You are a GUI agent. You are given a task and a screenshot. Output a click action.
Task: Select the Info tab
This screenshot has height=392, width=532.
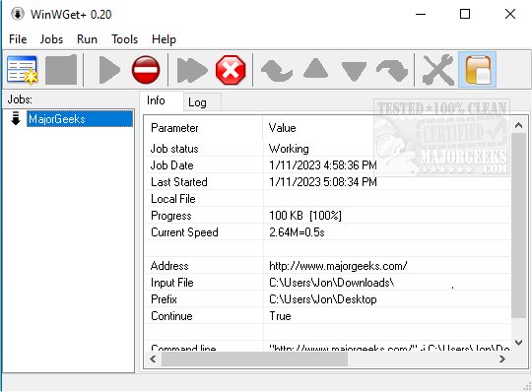tap(162, 100)
